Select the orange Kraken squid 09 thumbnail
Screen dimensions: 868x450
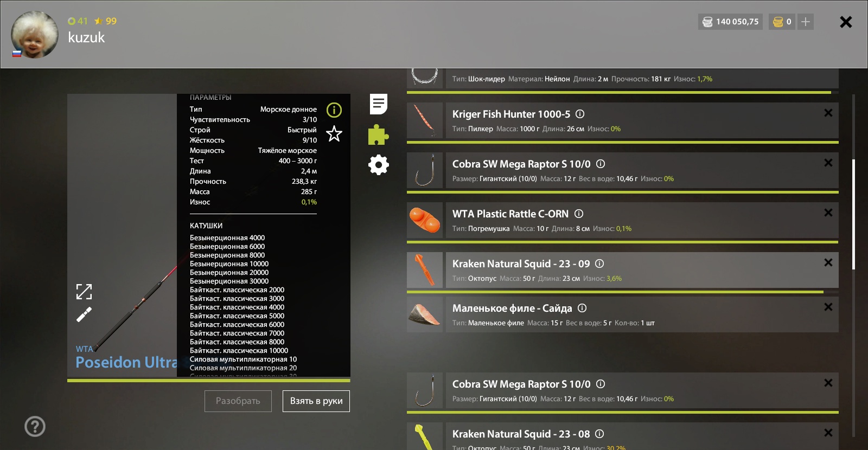pyautogui.click(x=425, y=270)
